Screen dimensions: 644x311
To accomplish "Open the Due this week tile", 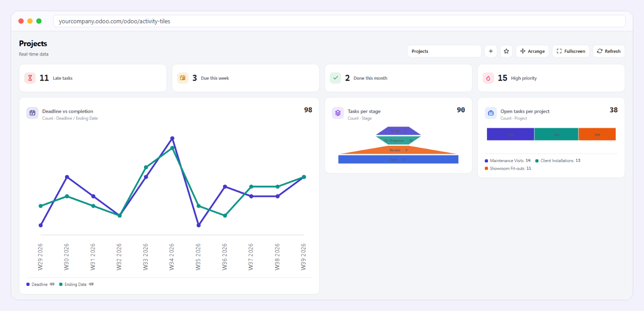I will 246,78.
